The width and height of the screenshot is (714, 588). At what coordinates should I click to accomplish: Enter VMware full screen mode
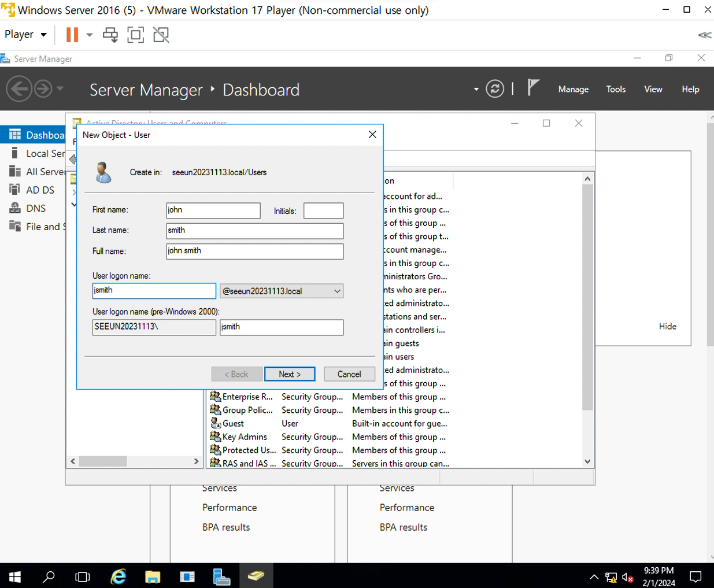[136, 35]
